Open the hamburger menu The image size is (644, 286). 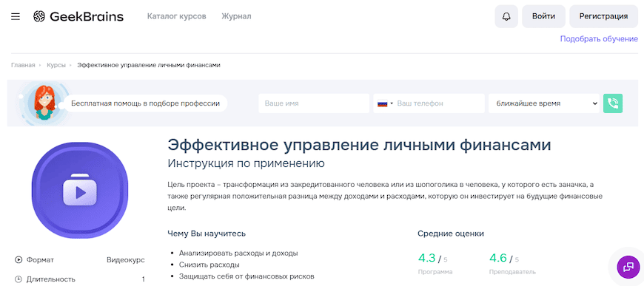click(x=16, y=17)
